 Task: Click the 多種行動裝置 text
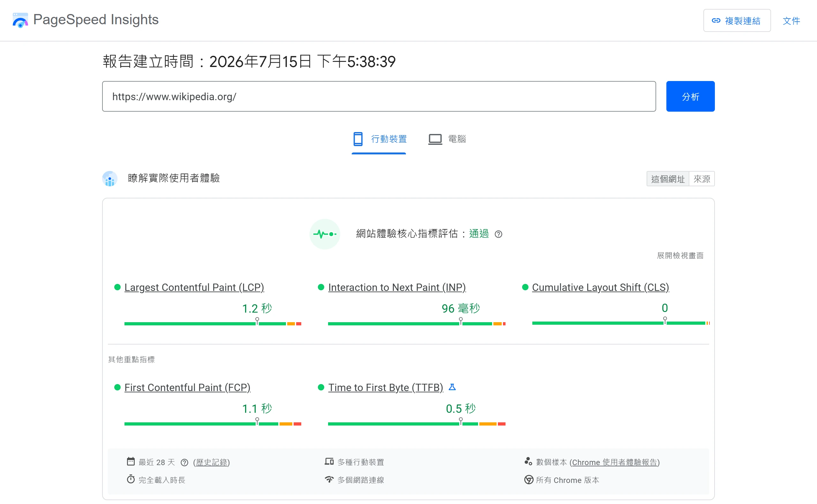pos(361,462)
